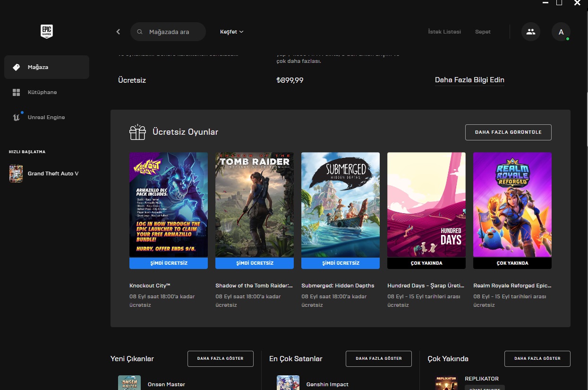Screen dimensions: 588x390
Task: Go back with the left arrow
Action: [118, 32]
